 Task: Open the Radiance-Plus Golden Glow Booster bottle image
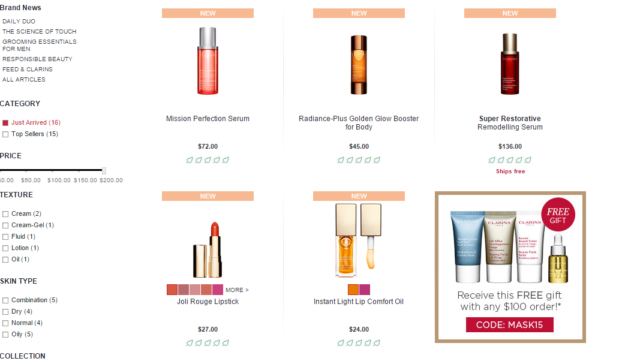(x=359, y=65)
